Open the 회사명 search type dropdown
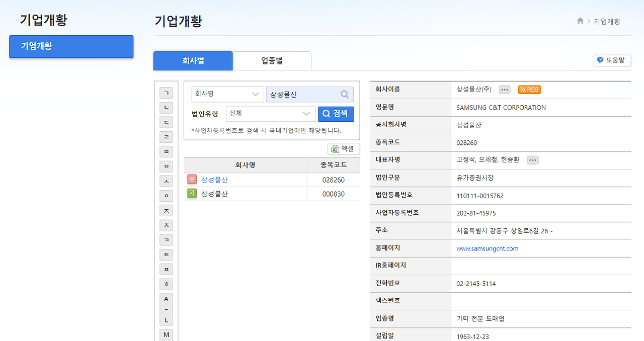 (x=227, y=94)
